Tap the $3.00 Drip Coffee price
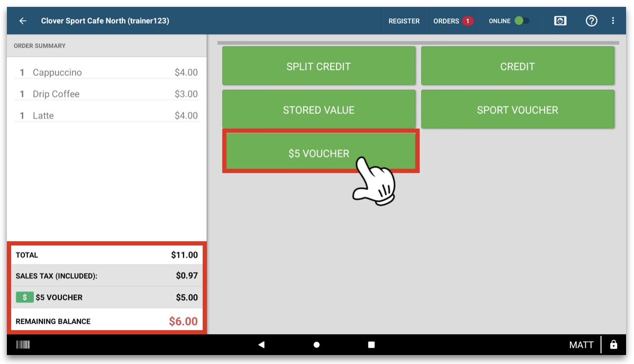 pos(186,94)
